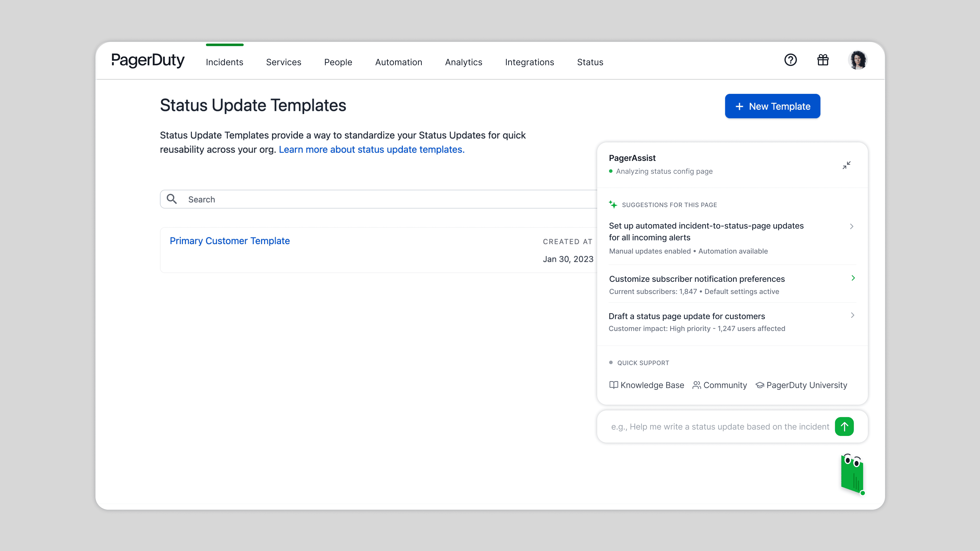Expand the subscriber notification preferences suggestion
This screenshot has width=980, height=551.
pyautogui.click(x=853, y=278)
